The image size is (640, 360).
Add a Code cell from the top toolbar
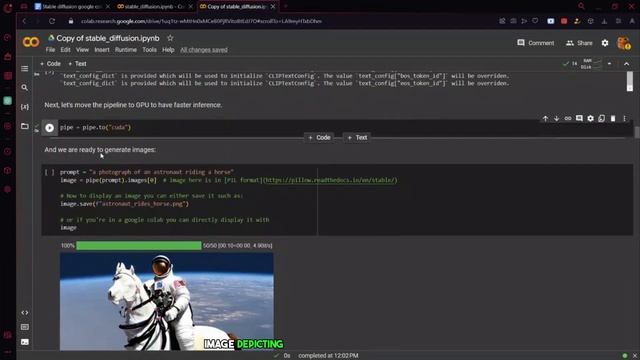pos(50,64)
